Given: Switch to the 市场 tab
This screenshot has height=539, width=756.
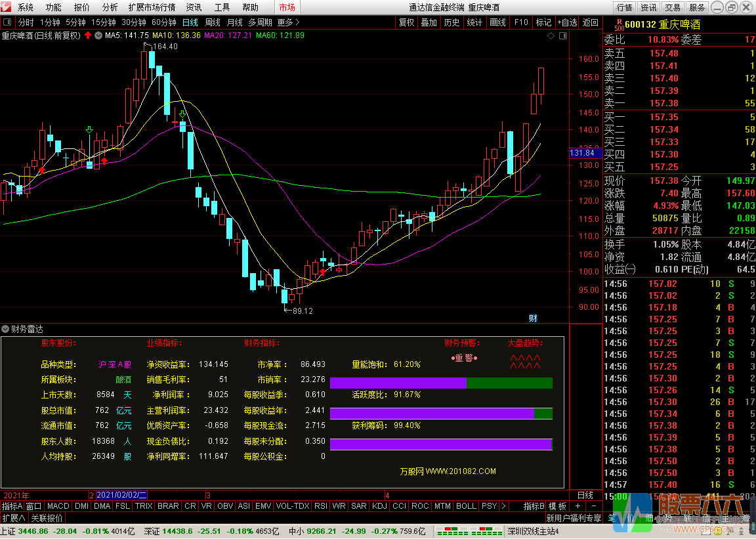Looking at the screenshot, I should coord(287,7).
